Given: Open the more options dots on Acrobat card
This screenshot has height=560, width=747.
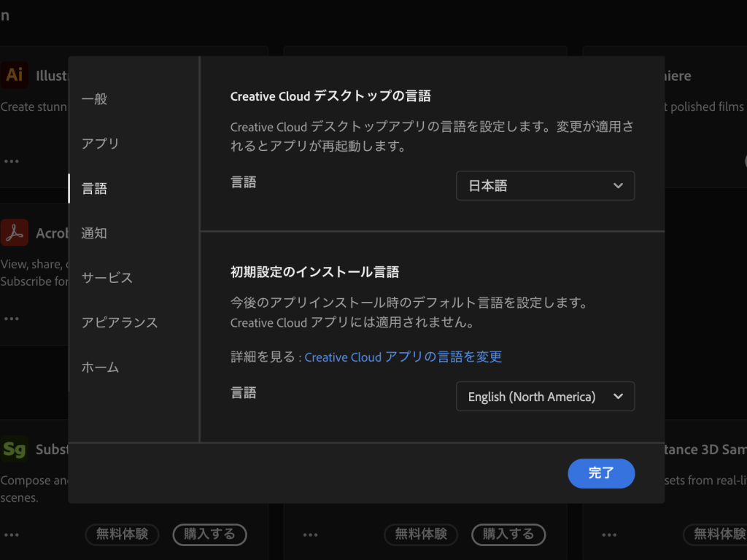Looking at the screenshot, I should [x=12, y=319].
